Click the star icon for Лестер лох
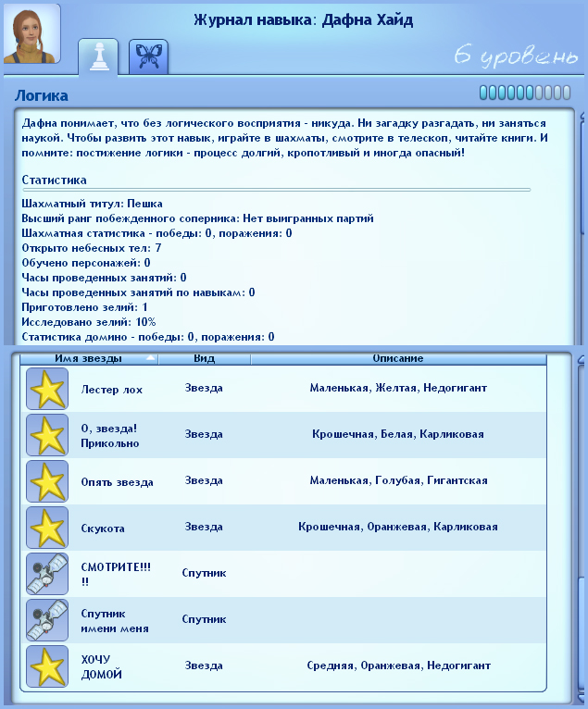588x709 pixels. click(47, 389)
